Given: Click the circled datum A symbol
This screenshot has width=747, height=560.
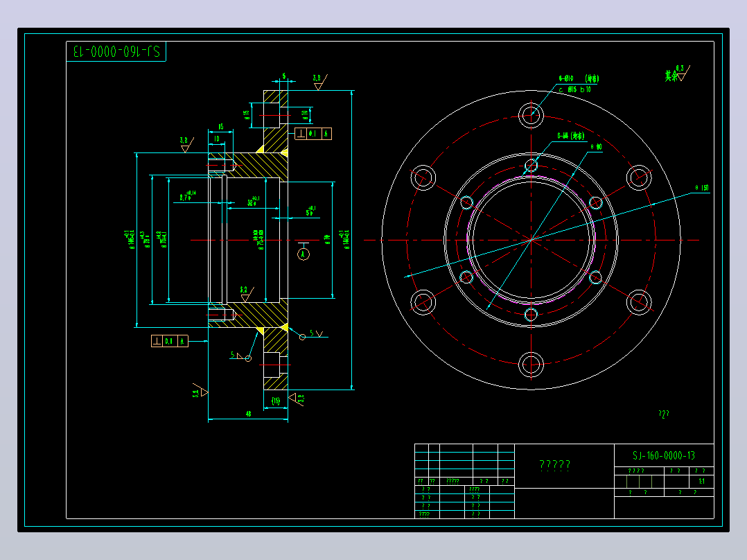Looking at the screenshot, I should pyautogui.click(x=304, y=254).
